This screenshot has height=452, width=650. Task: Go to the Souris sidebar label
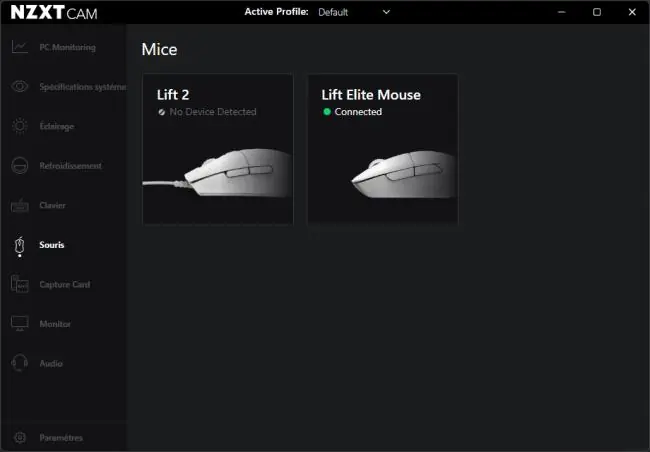(x=52, y=245)
